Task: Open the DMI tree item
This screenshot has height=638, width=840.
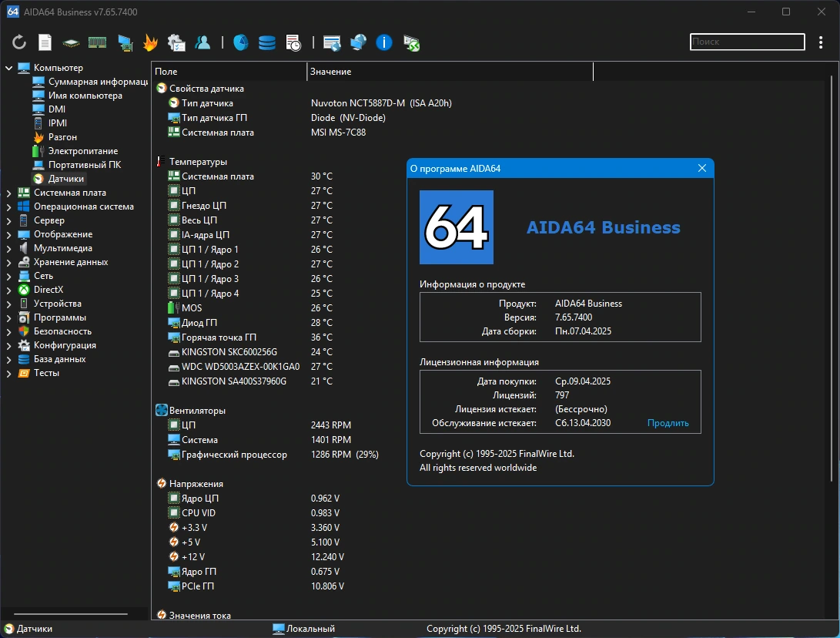Action: [49, 109]
